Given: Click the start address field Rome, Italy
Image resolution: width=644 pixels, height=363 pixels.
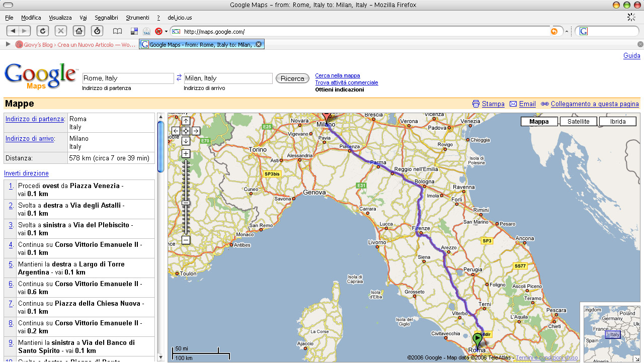Looking at the screenshot, I should pyautogui.click(x=128, y=78).
